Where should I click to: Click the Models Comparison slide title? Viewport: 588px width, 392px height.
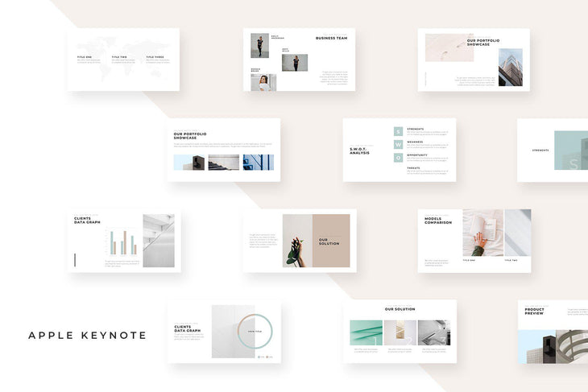click(438, 221)
